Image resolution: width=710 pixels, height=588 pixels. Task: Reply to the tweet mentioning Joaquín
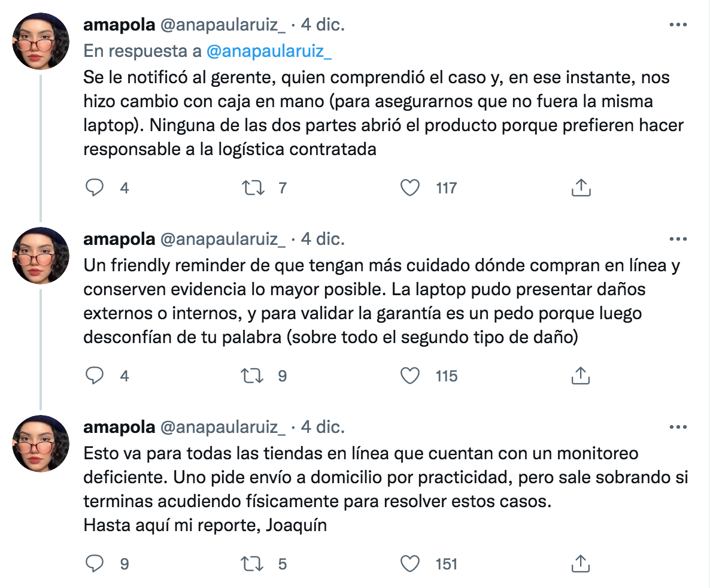pyautogui.click(x=95, y=563)
